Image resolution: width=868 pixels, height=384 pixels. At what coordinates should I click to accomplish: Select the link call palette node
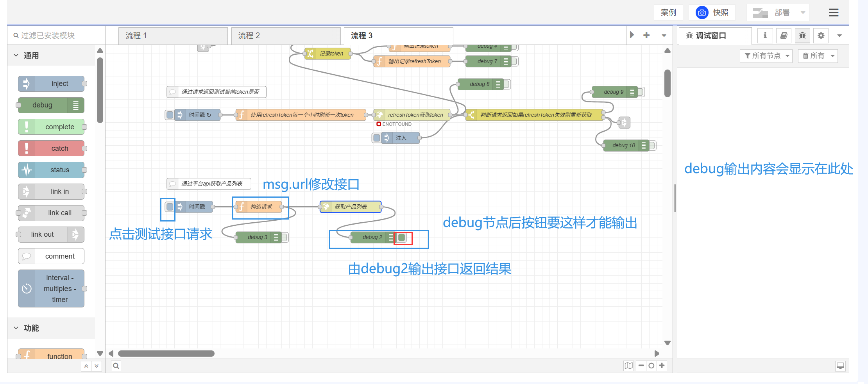click(x=51, y=213)
